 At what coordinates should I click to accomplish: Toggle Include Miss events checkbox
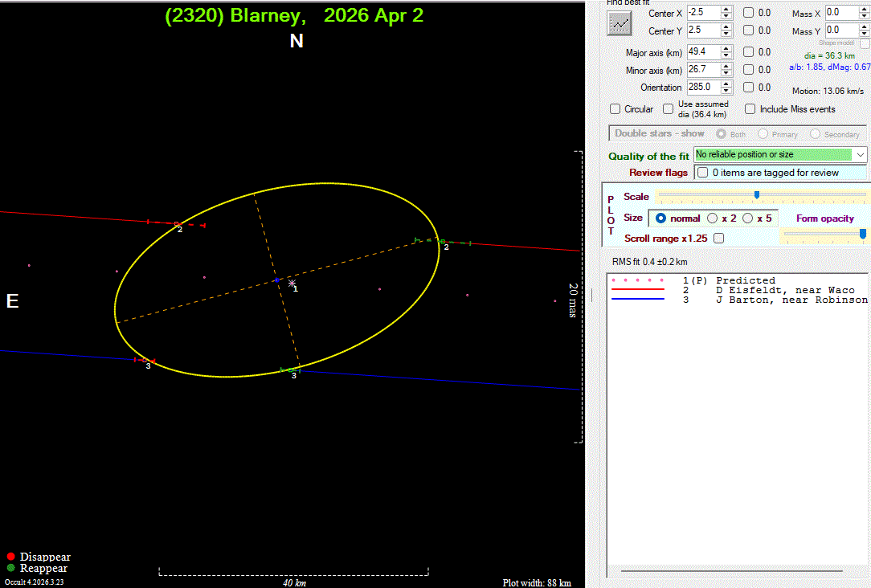coord(750,109)
